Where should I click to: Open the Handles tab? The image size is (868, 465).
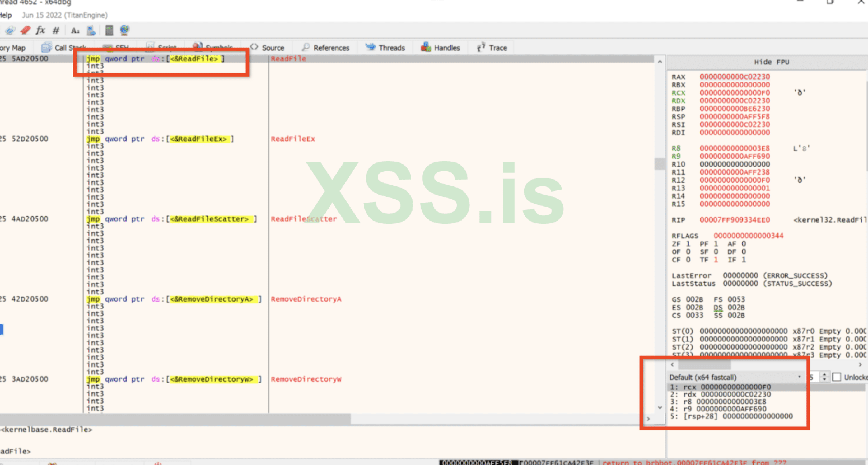tap(441, 48)
